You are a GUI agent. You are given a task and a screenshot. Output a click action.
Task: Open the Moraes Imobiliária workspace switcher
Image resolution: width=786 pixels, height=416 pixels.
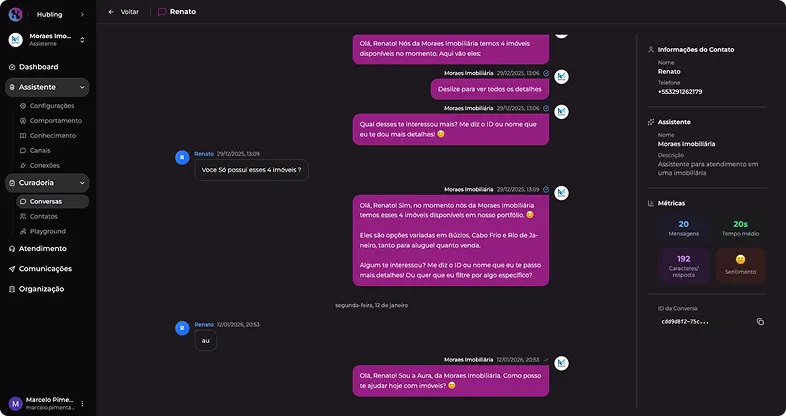click(47, 40)
